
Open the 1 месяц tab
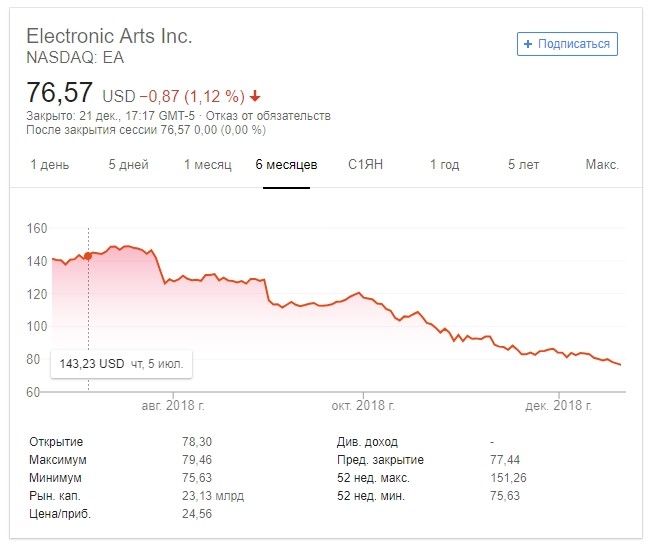(x=208, y=165)
